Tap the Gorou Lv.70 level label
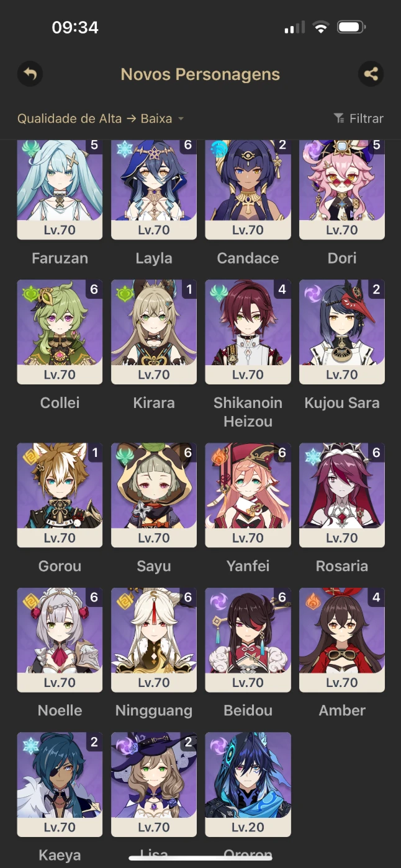 [x=60, y=538]
